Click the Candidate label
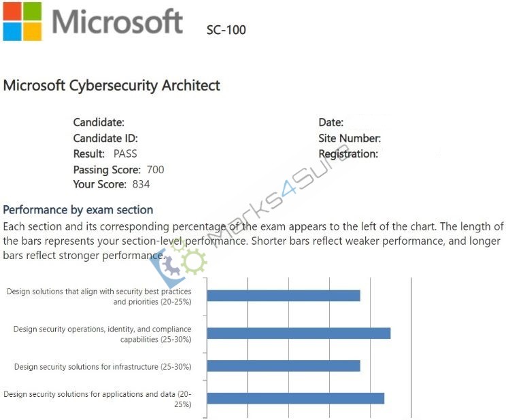Screen dimensions: 508x420 (x=99, y=122)
